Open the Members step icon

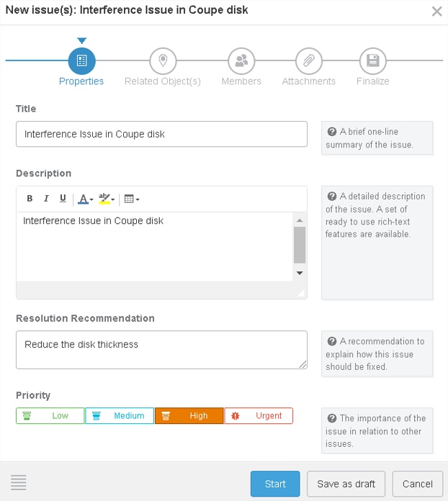click(241, 61)
